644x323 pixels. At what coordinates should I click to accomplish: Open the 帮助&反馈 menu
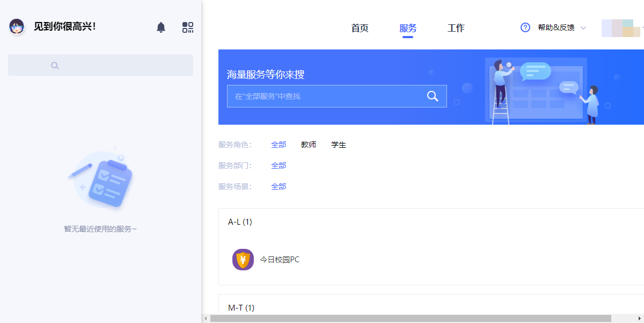[556, 27]
